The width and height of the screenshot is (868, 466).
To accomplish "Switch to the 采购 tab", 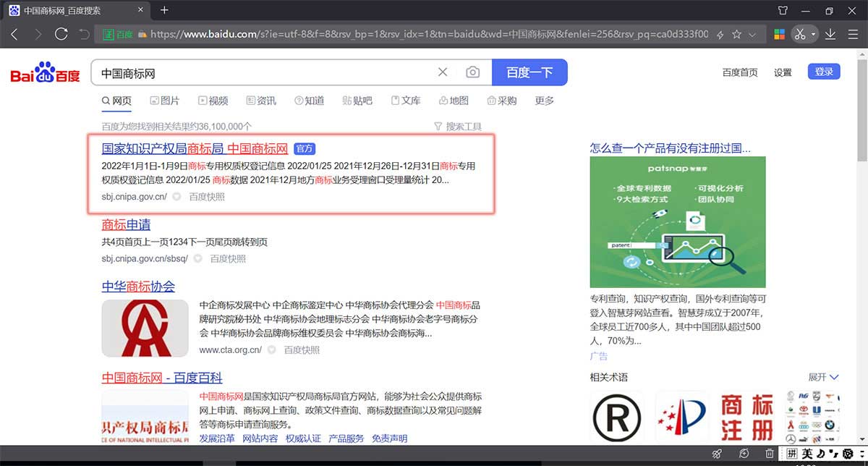I will pos(502,101).
